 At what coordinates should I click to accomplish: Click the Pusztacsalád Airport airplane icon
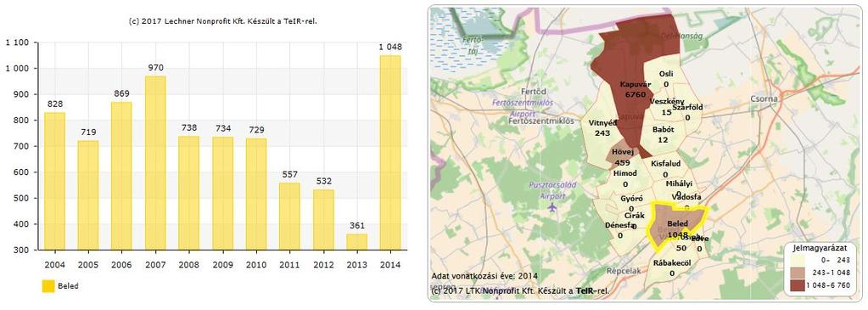552,207
